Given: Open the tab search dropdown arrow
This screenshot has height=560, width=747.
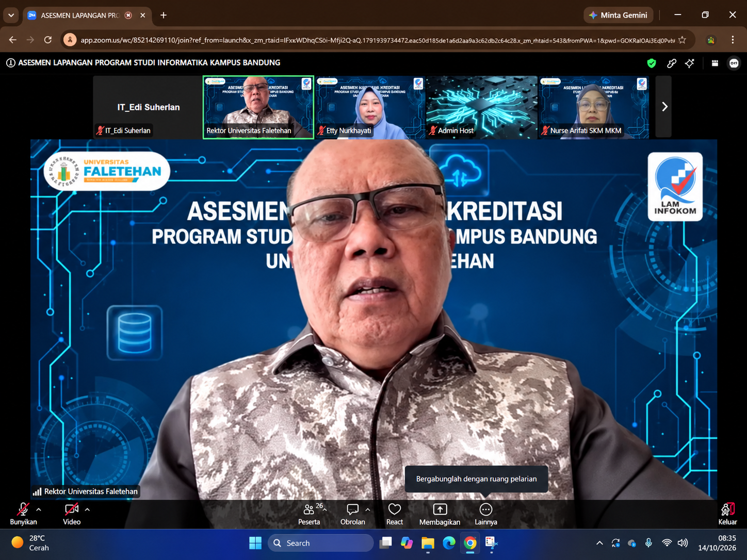Looking at the screenshot, I should click(11, 15).
